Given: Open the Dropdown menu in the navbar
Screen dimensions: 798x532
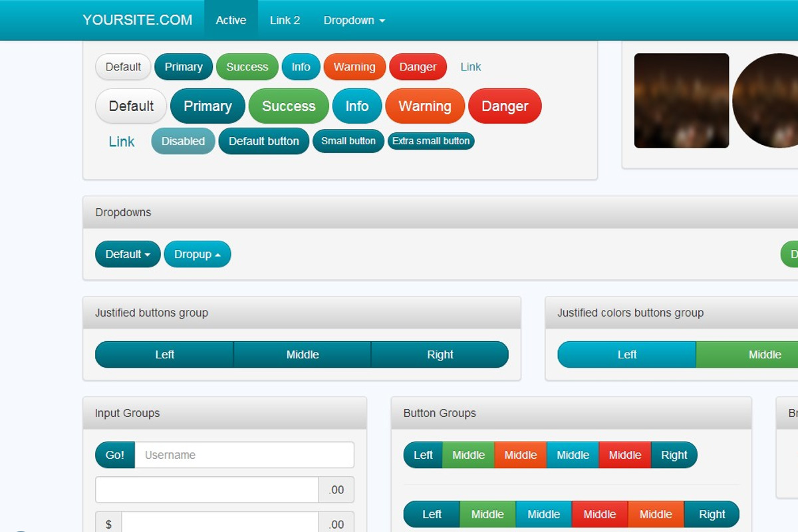Looking at the screenshot, I should tap(353, 20).
